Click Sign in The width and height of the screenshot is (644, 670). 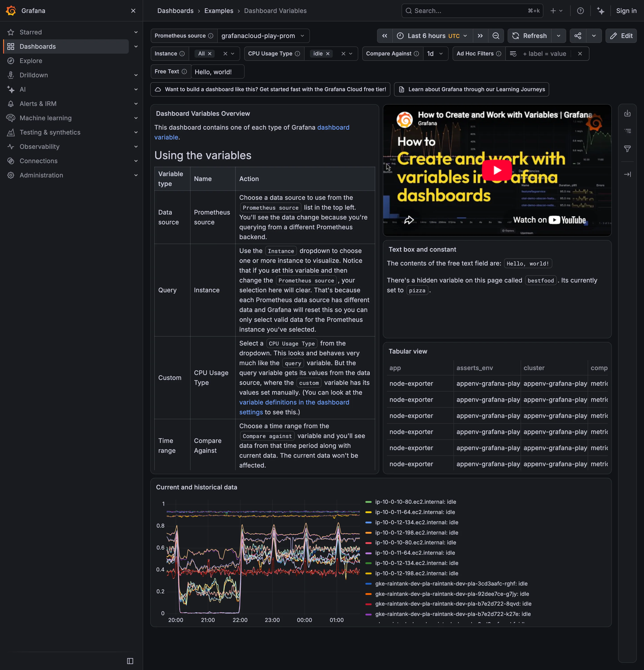626,11
